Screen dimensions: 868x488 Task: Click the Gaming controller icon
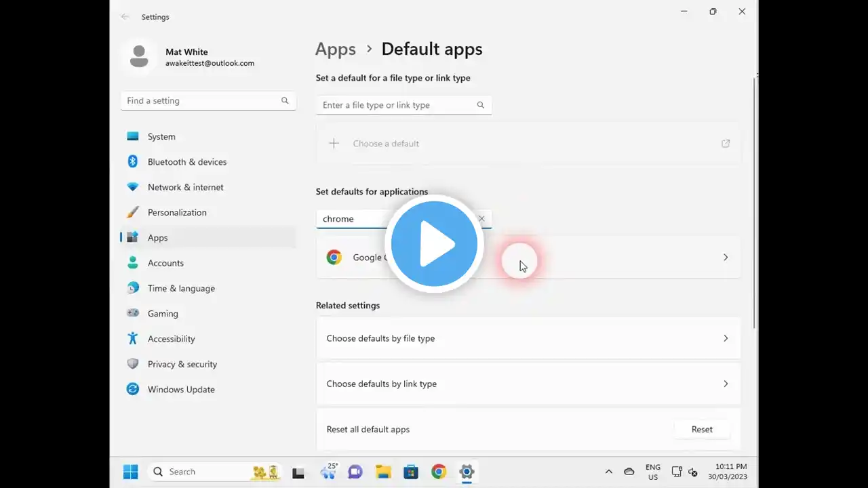tap(133, 314)
